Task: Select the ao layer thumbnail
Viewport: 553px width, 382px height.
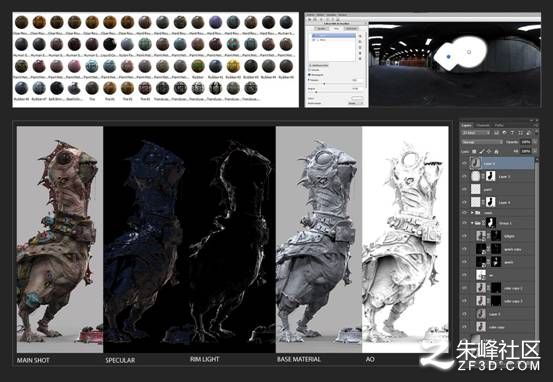Action: coord(481,275)
